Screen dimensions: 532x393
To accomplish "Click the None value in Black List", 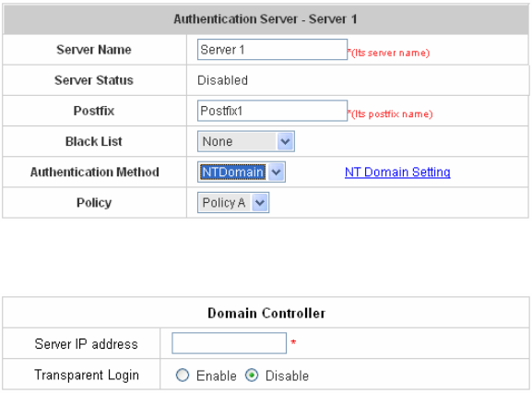I will tap(218, 141).
